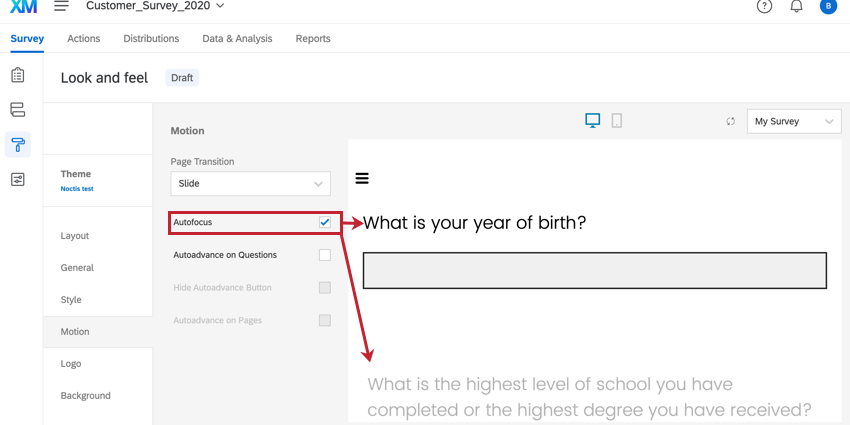The width and height of the screenshot is (850, 425).
Task: Expand the Customer_Survey_2020 project dropdown
Action: coord(155,7)
